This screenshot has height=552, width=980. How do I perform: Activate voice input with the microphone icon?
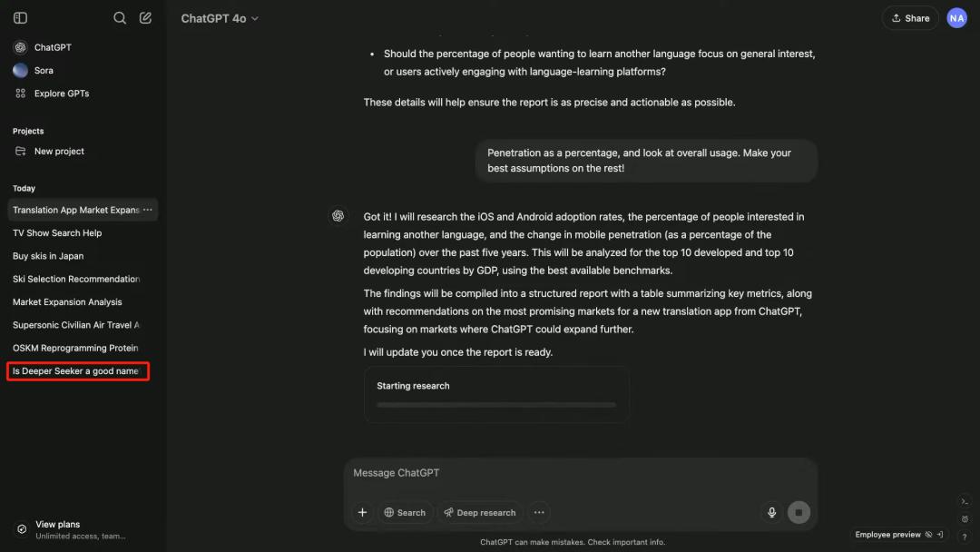pos(771,512)
